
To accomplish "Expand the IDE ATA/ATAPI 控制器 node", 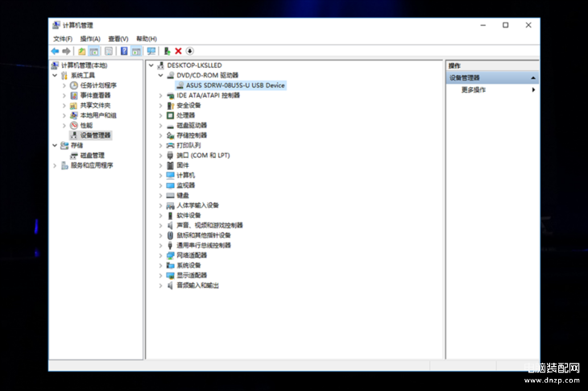I will click(160, 95).
